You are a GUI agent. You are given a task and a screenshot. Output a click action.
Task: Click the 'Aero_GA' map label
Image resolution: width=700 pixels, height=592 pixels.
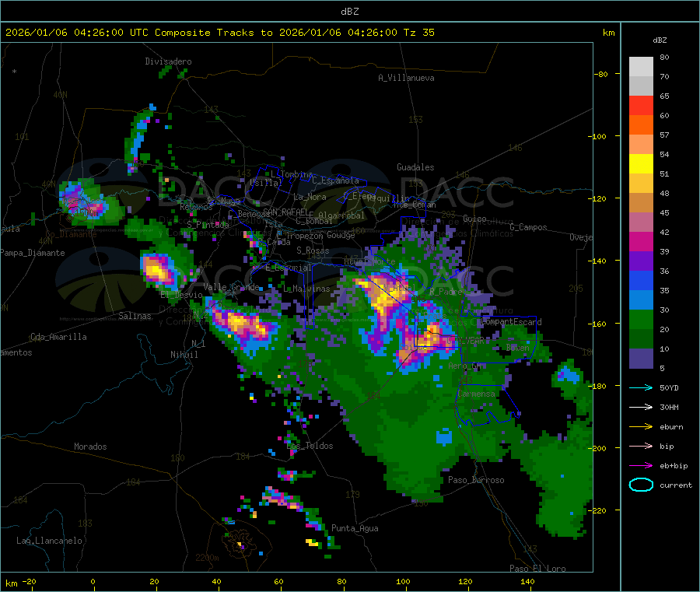[465, 366]
